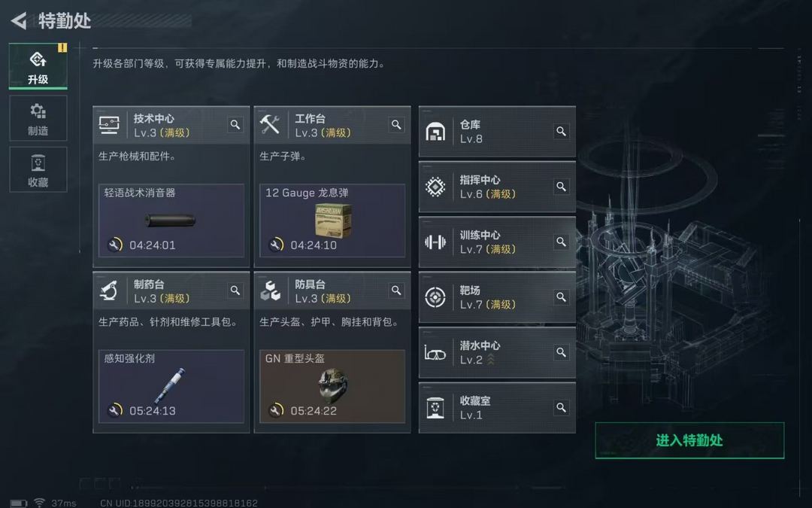Select the 12 Gauge 龙息弹 production item
Screen dimensions: 812x508
[x=332, y=221]
